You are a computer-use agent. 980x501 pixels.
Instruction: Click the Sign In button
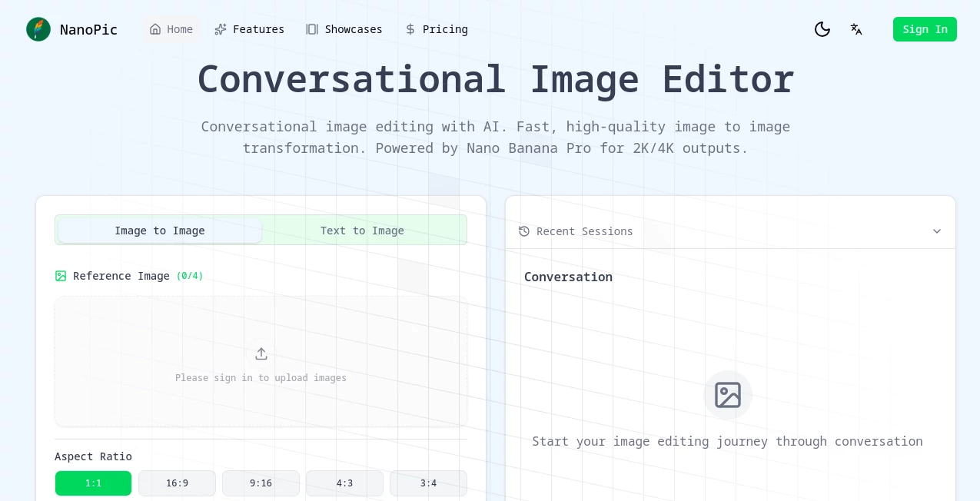(925, 29)
